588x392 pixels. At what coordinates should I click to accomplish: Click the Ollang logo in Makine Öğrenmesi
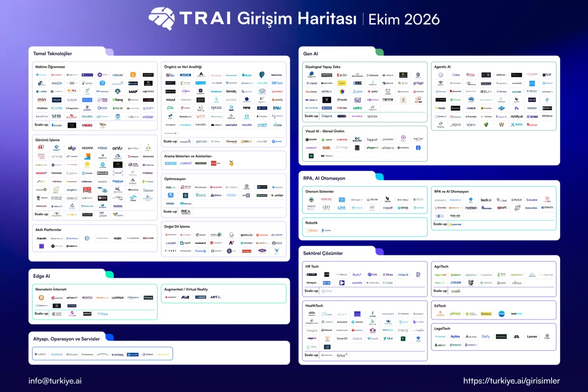(x=118, y=100)
